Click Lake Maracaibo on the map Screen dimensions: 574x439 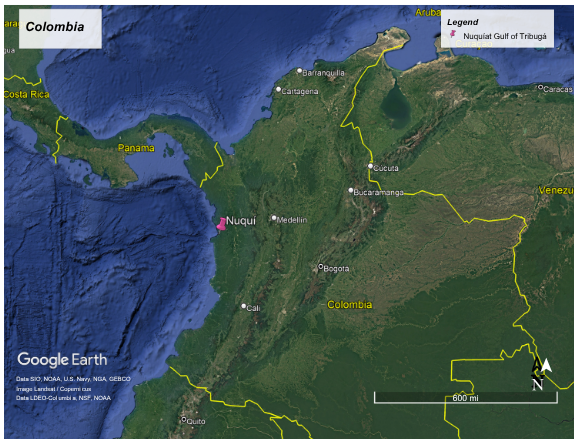(x=396, y=106)
